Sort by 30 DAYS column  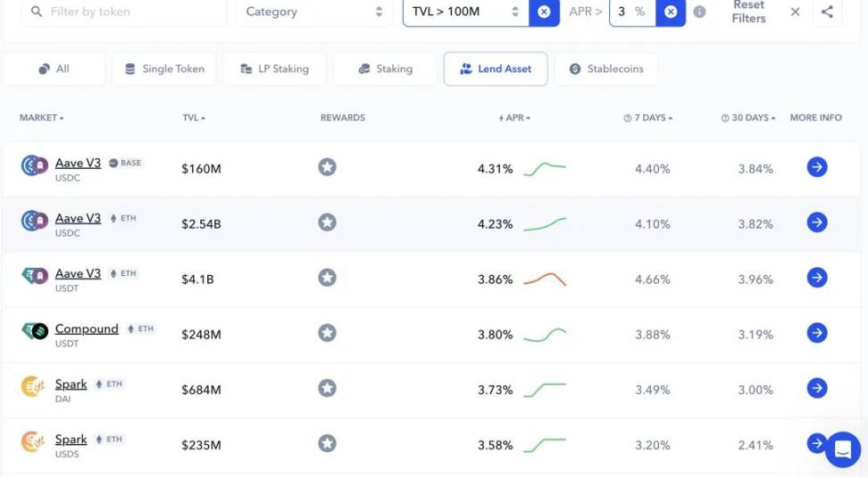click(x=747, y=117)
